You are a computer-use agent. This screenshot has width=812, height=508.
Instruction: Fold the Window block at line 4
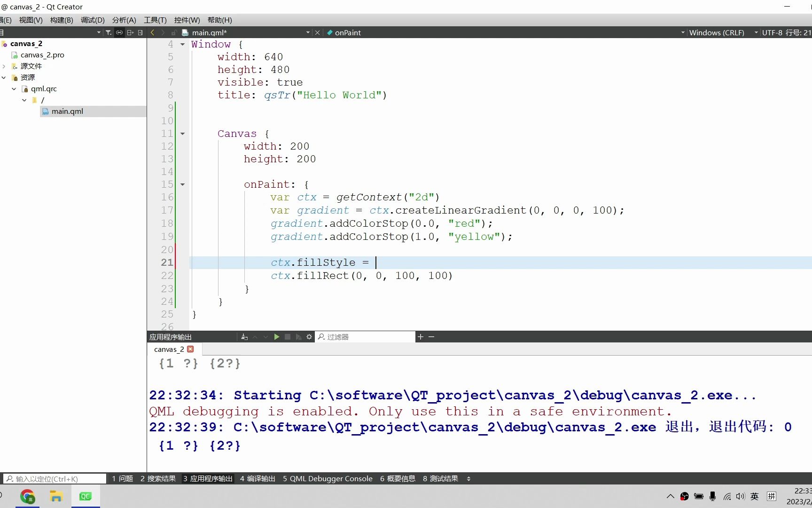point(182,44)
